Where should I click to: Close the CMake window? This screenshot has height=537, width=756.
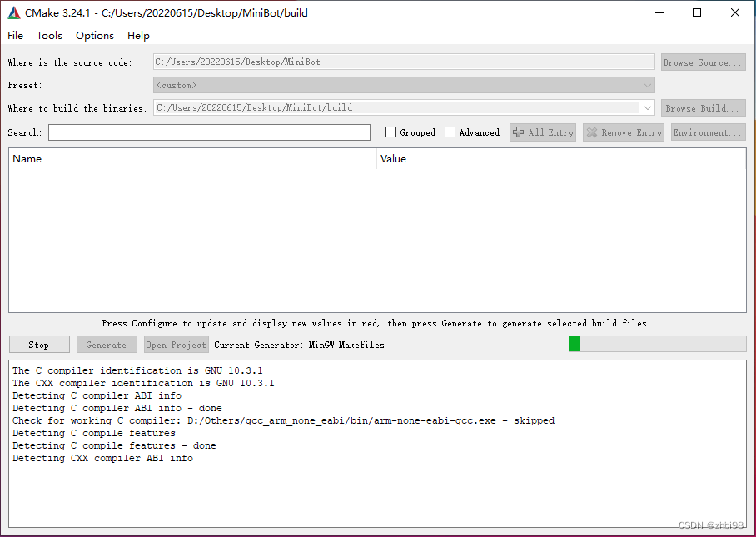(735, 12)
